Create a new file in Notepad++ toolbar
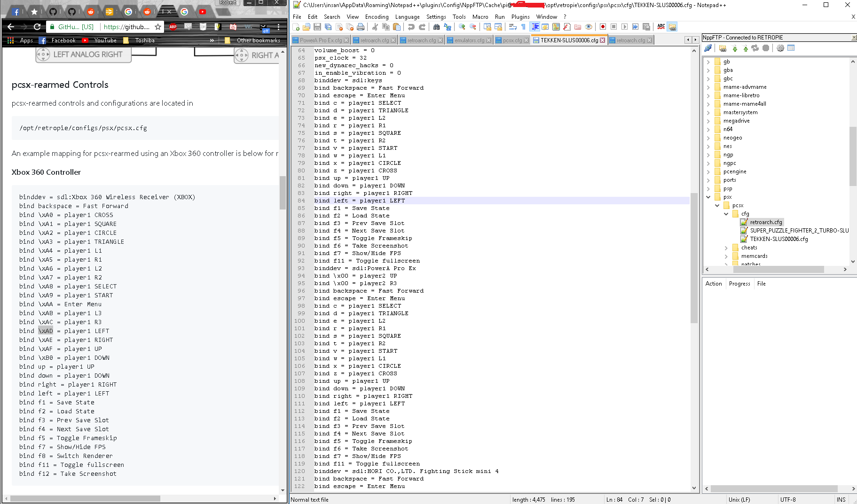Image resolution: width=857 pixels, height=504 pixels. (x=296, y=27)
